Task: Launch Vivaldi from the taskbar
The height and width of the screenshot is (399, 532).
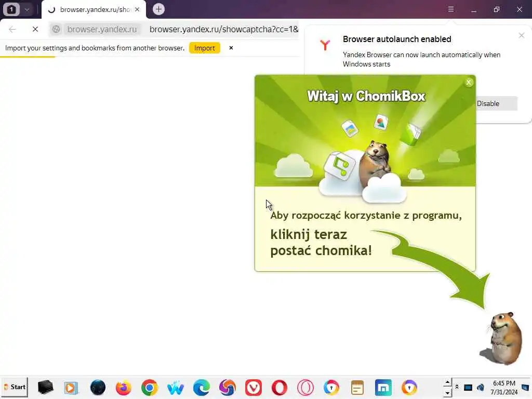Action: coord(254,388)
